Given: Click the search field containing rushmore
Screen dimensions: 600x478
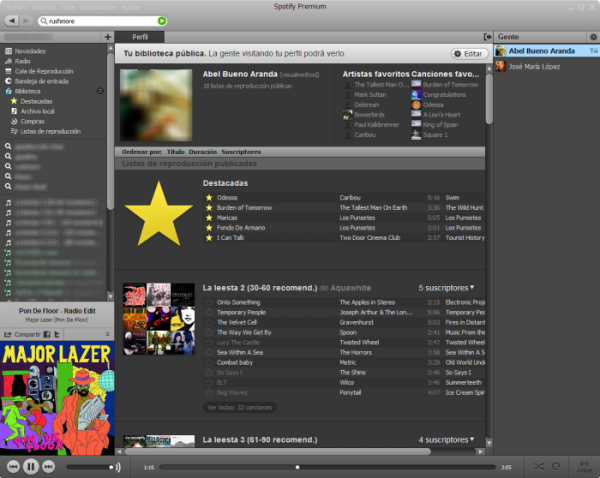Looking at the screenshot, I should tap(101, 21).
